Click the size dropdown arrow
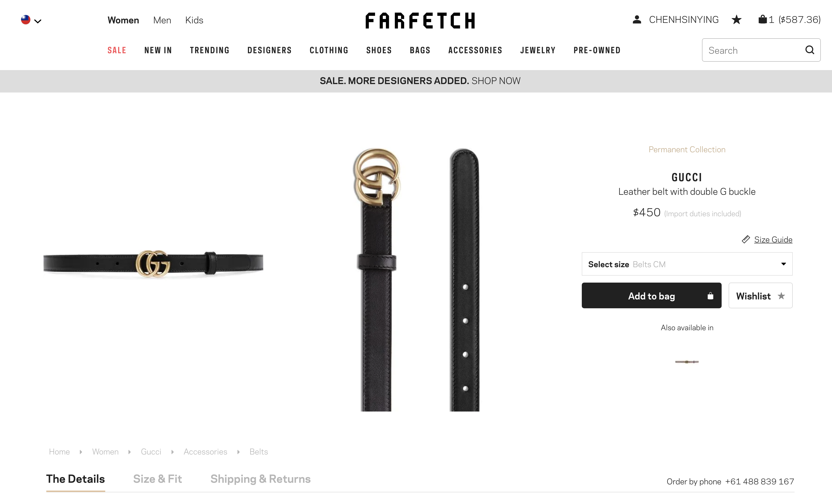 point(783,264)
